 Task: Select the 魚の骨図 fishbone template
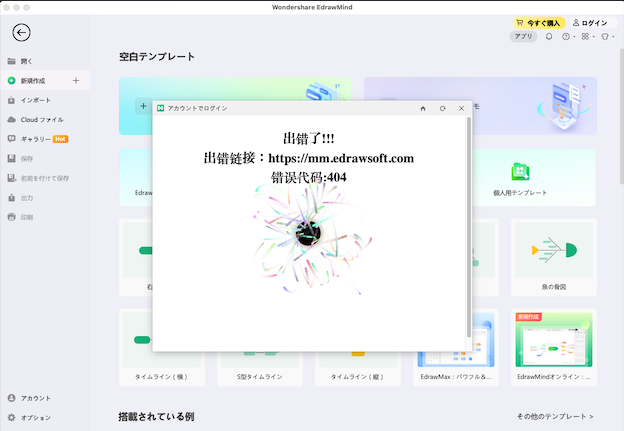tap(554, 257)
